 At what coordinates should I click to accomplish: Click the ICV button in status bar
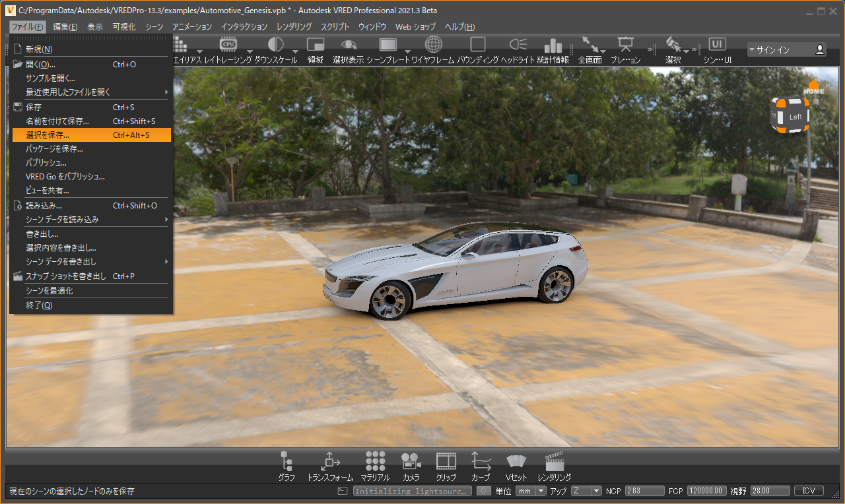(808, 491)
